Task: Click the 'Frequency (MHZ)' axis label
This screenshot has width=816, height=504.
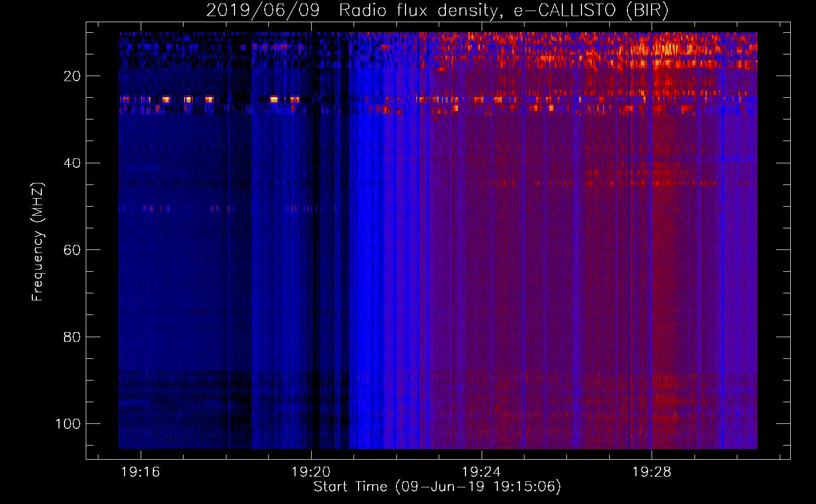Action: [38, 242]
